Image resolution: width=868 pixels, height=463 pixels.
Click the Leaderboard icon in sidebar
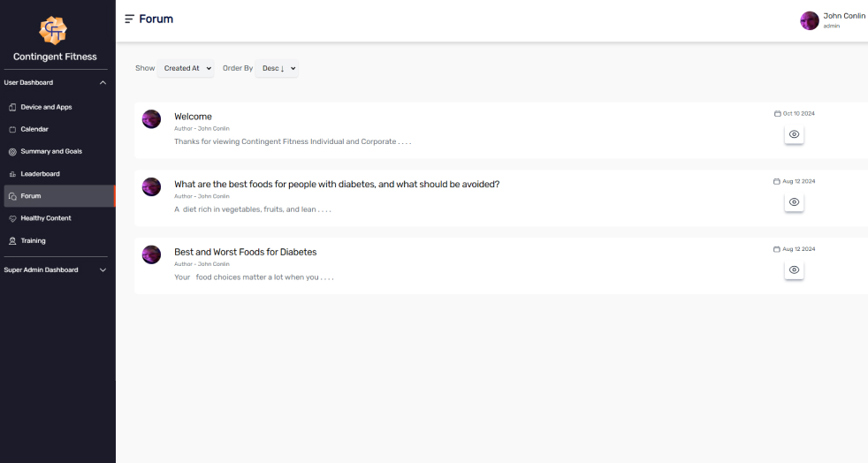pyautogui.click(x=12, y=174)
